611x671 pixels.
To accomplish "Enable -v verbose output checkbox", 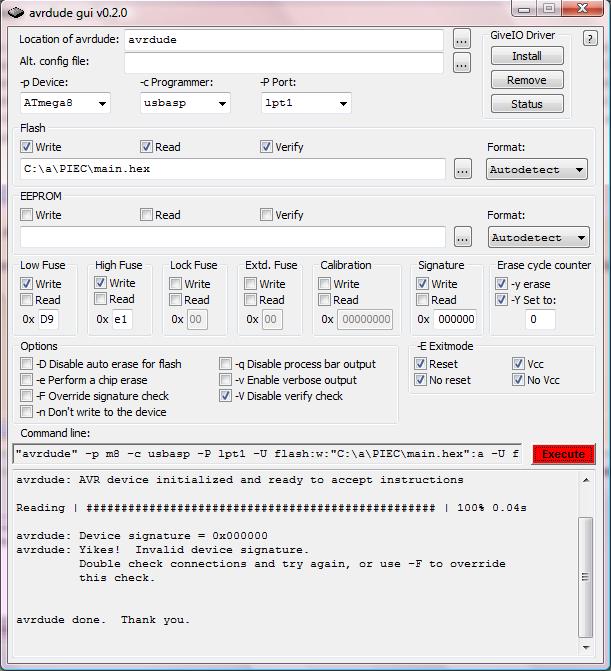I will (225, 380).
